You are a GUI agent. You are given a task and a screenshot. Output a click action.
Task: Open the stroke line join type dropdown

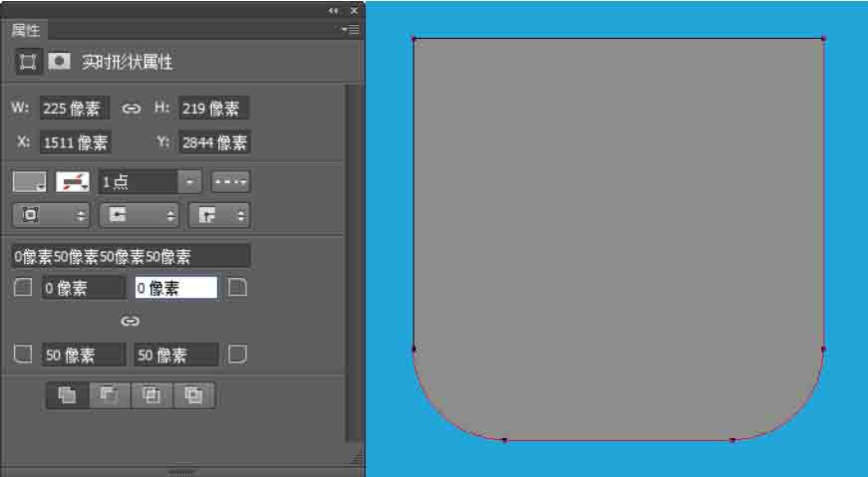pos(224,215)
